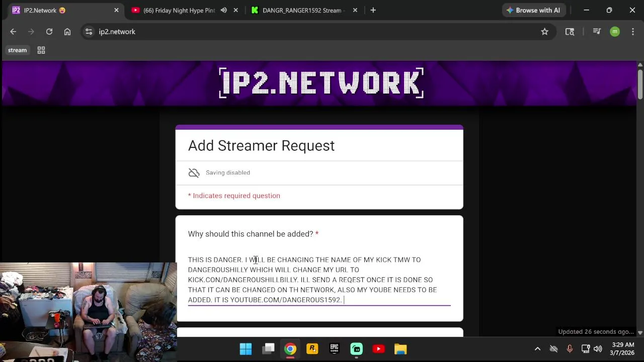Viewport: 644px width, 362px height.
Task: Go forward with the forward arrow
Action: 31,32
